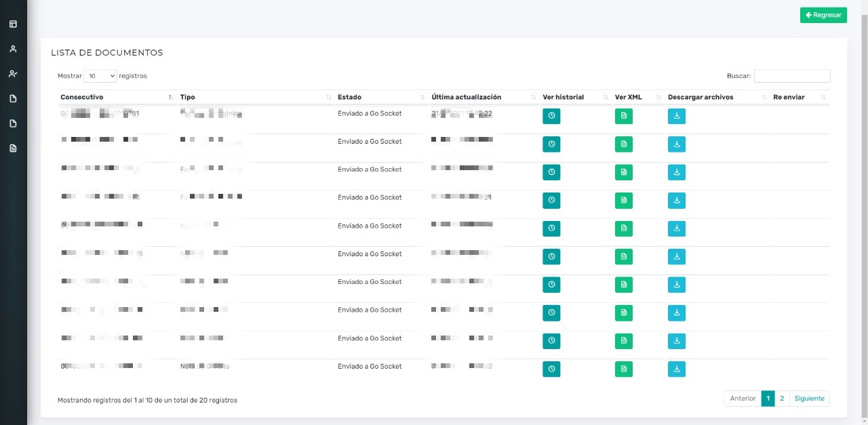The width and height of the screenshot is (868, 425).
Task: Open XML icon in the sixth row
Action: click(624, 257)
